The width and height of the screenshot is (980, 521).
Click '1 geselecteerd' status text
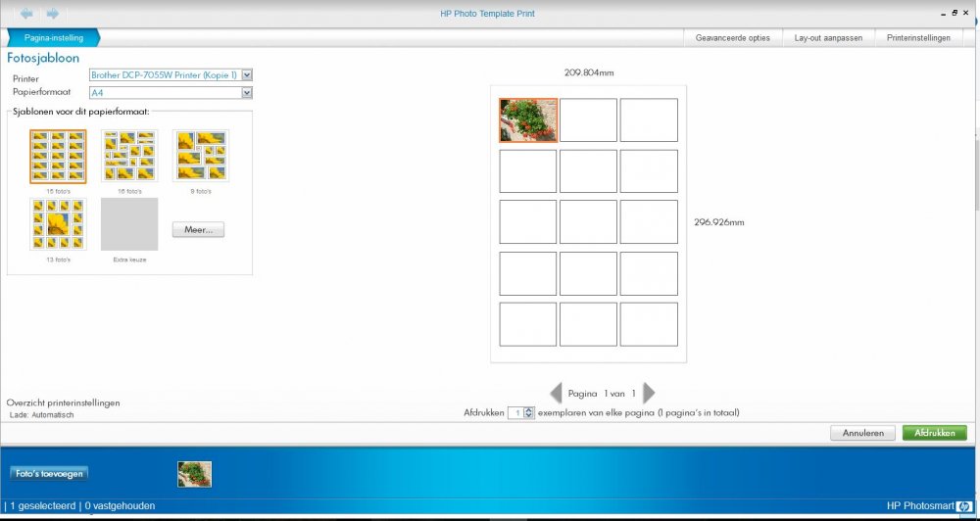click(43, 506)
